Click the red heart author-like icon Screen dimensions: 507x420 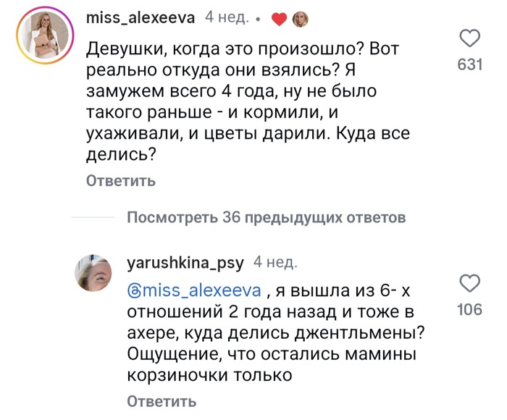click(x=280, y=20)
